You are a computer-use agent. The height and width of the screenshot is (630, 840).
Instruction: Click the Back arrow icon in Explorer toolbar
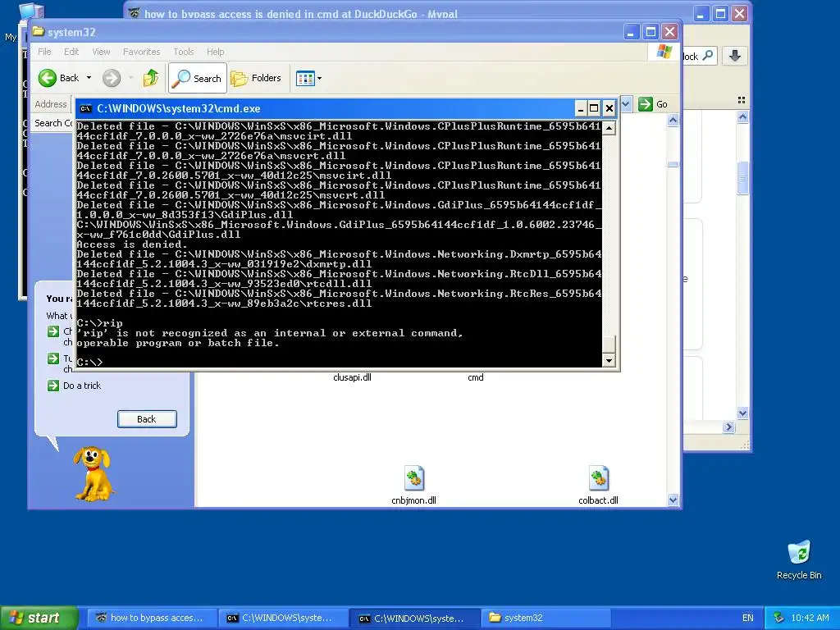click(x=47, y=78)
